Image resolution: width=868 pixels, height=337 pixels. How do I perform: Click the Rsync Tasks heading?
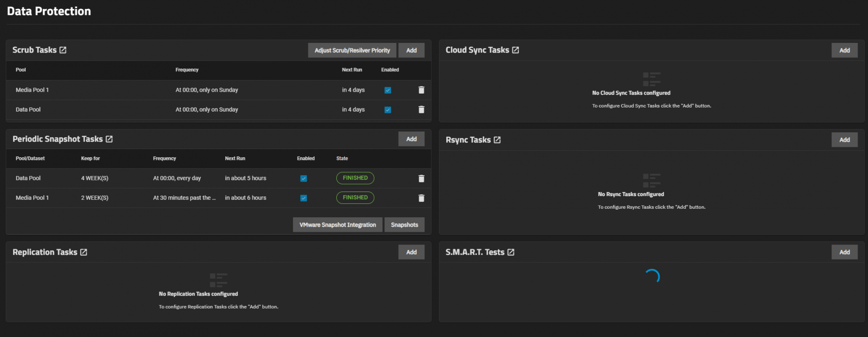(x=468, y=140)
